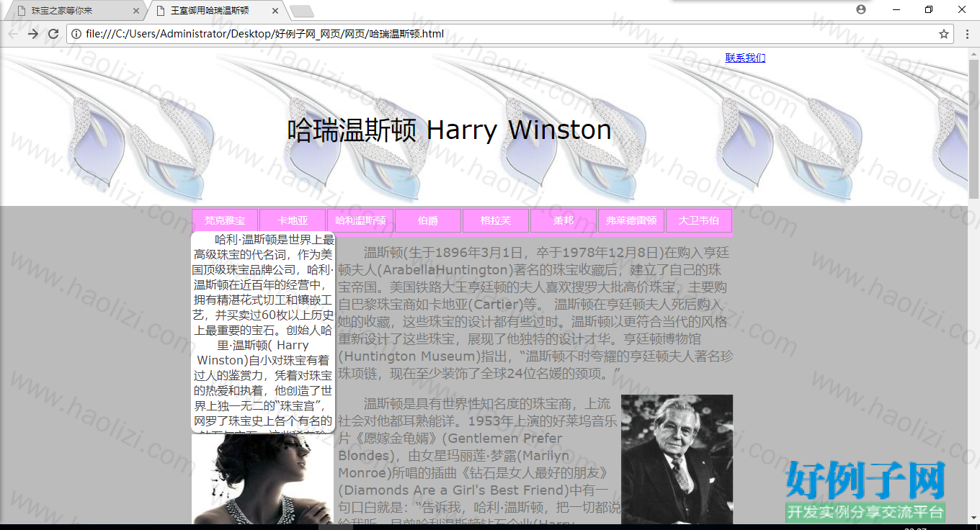
Task: Choose 伯爵 from the navigation bar
Action: pos(428,220)
